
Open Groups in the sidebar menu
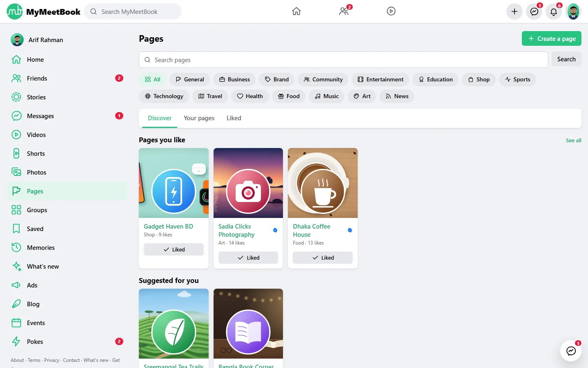[x=67, y=210]
